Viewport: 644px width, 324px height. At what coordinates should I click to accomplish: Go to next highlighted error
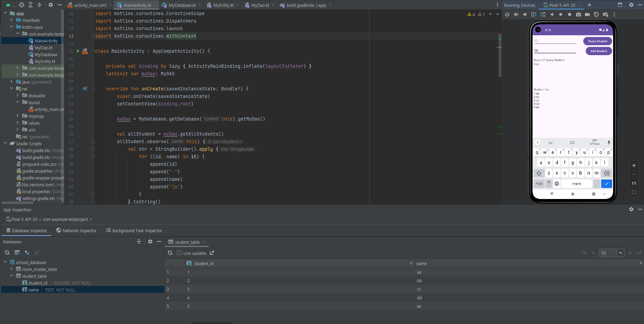(x=498, y=14)
